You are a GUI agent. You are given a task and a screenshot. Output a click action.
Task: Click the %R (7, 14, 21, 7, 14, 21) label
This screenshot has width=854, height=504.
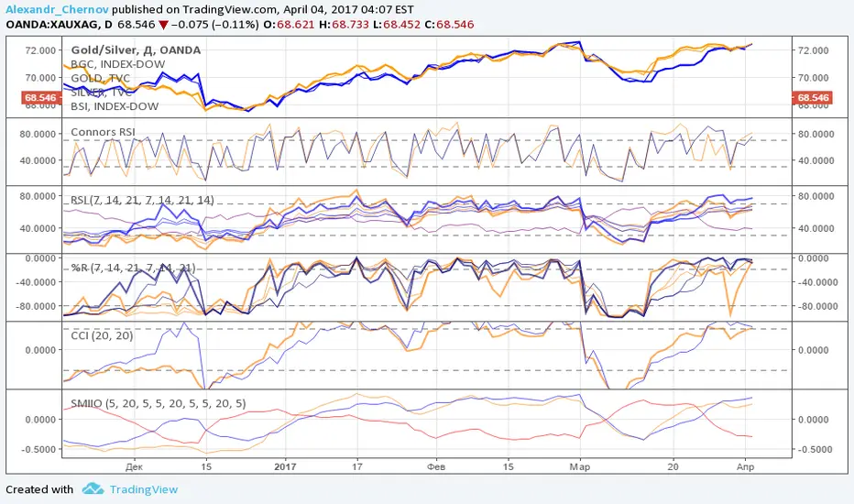tap(133, 268)
